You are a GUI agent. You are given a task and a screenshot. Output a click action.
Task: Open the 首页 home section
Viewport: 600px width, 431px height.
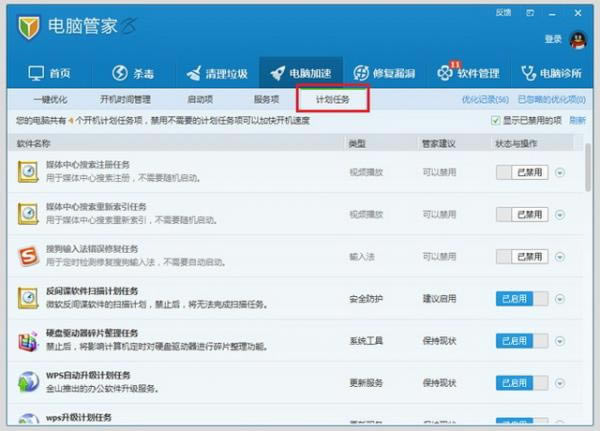[50, 73]
